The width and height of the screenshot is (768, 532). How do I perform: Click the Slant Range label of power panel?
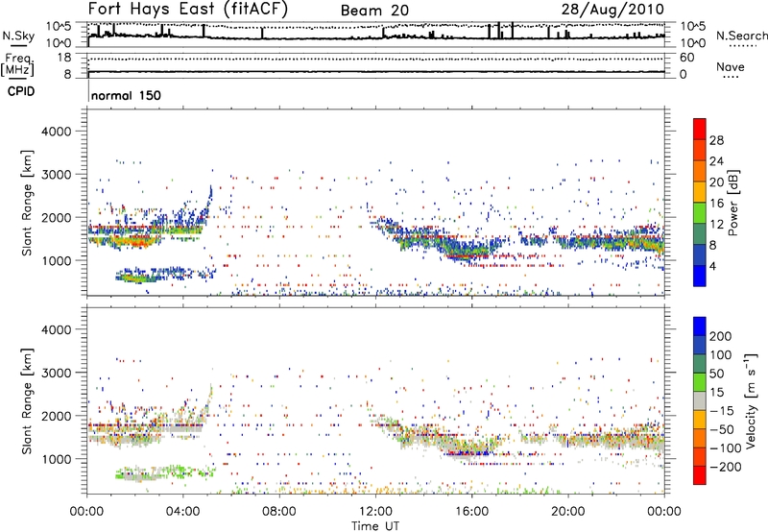click(27, 203)
